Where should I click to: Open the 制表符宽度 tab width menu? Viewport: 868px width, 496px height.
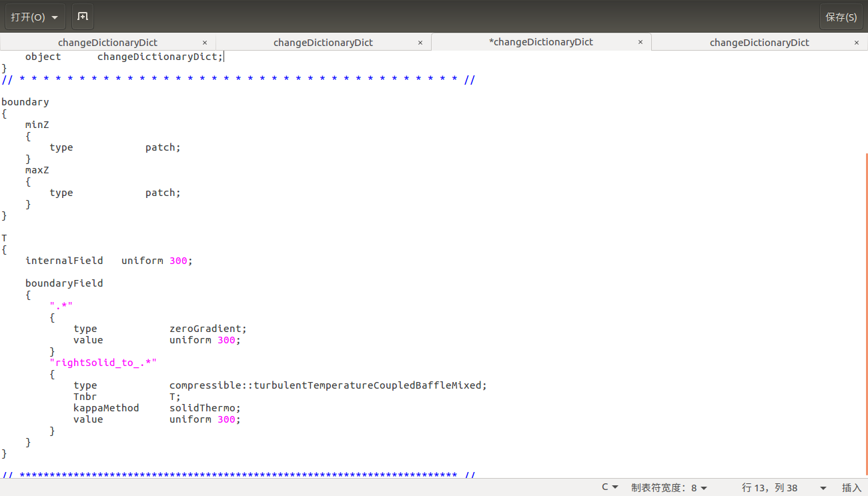[x=669, y=487]
